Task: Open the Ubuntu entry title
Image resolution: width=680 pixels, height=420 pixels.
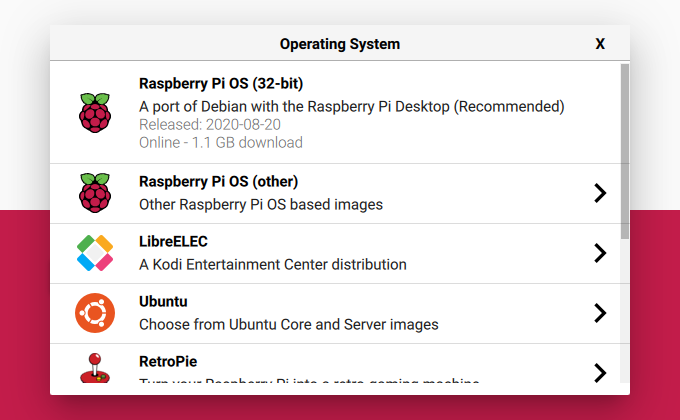Action: point(163,301)
